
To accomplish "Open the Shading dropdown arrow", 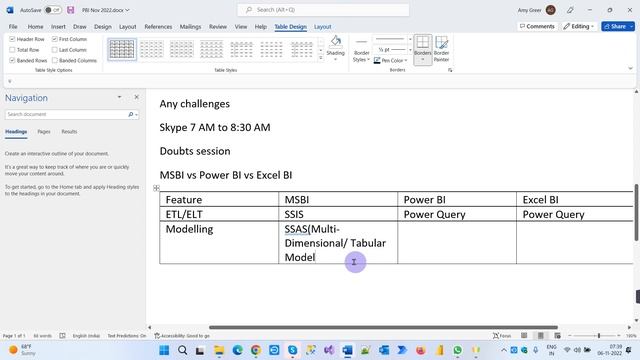I will coord(336,60).
